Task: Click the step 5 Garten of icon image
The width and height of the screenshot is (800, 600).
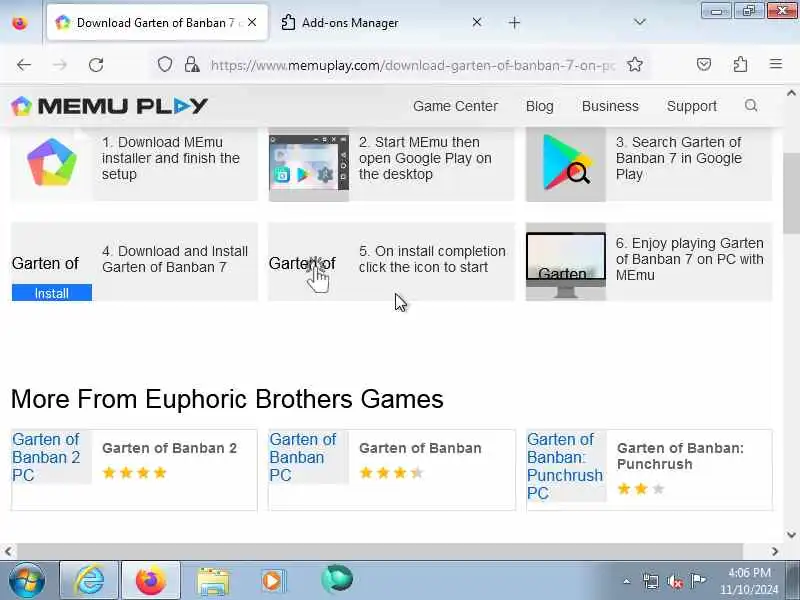Action: [309, 262]
